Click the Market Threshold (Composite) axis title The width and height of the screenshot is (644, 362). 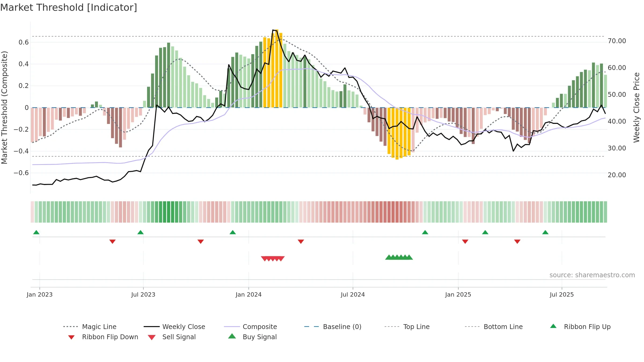[4, 108]
